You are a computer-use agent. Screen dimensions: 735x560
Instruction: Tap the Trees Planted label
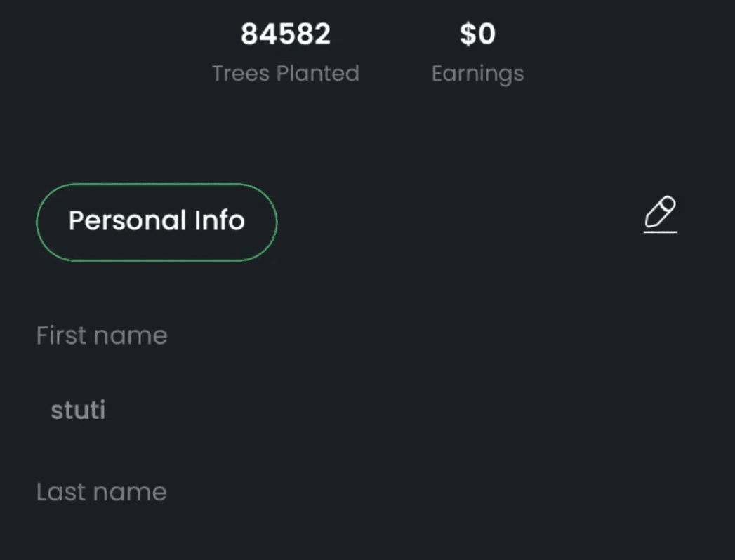point(286,73)
